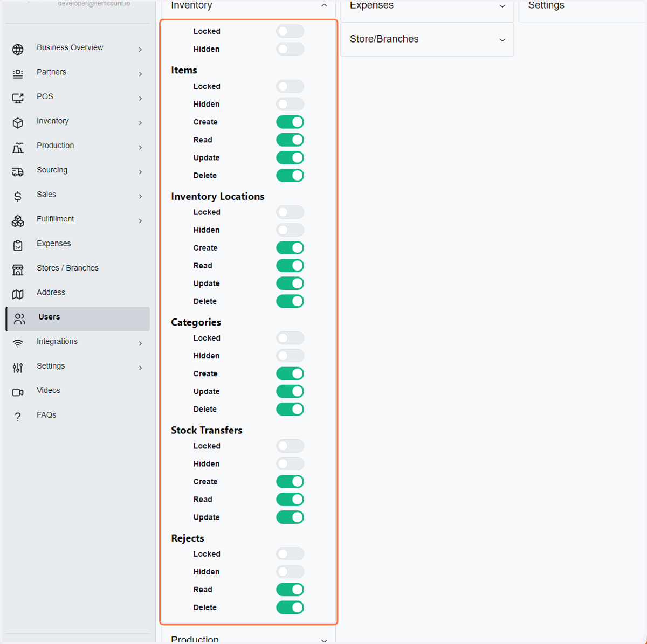Click the Expenses clipboard icon

tap(18, 246)
